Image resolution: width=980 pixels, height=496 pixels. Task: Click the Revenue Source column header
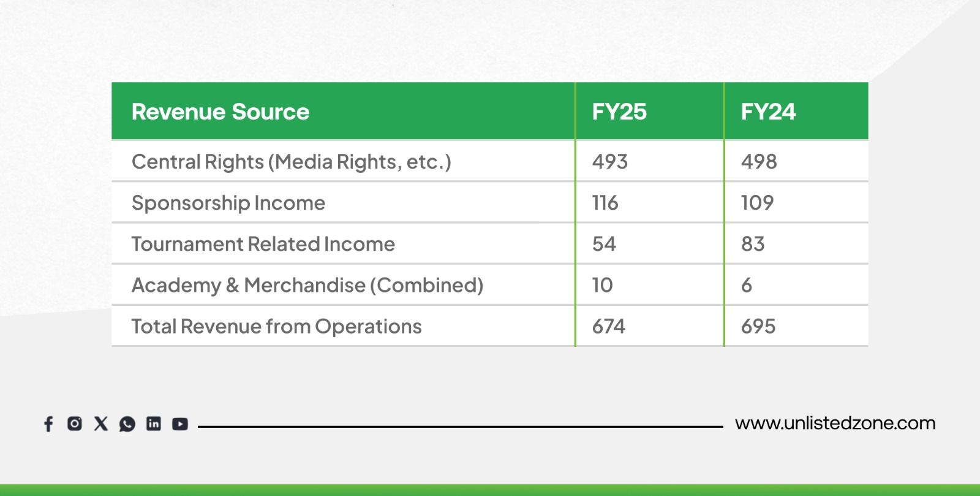click(221, 112)
